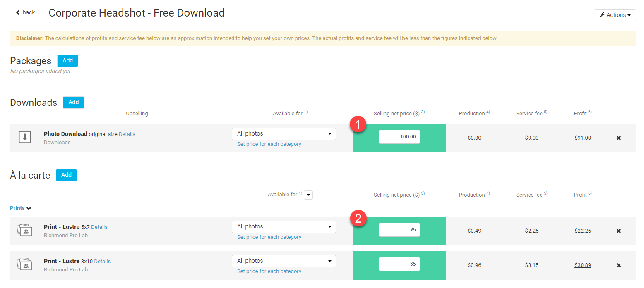Add a new à la carte product

[x=66, y=175]
